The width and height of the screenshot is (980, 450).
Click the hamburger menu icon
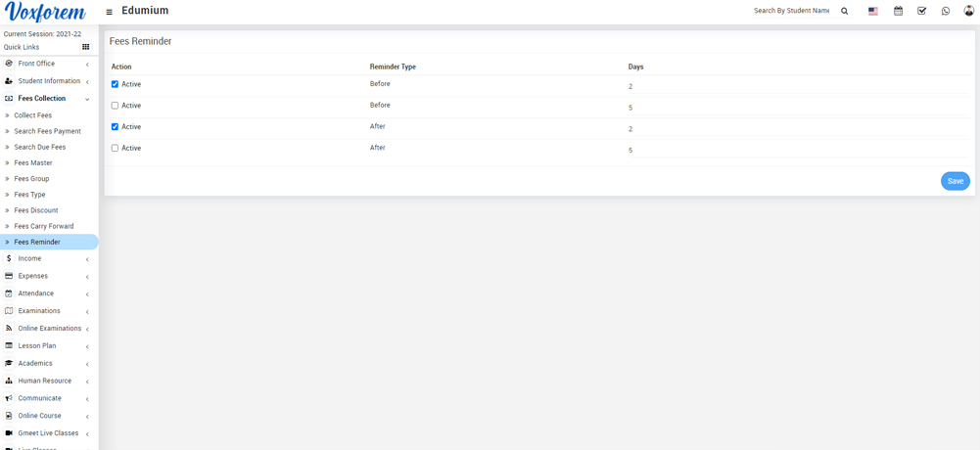(109, 12)
